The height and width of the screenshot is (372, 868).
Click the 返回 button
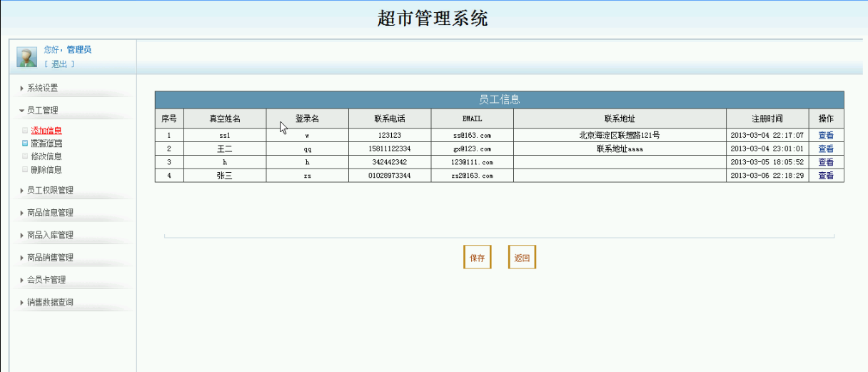(x=522, y=257)
